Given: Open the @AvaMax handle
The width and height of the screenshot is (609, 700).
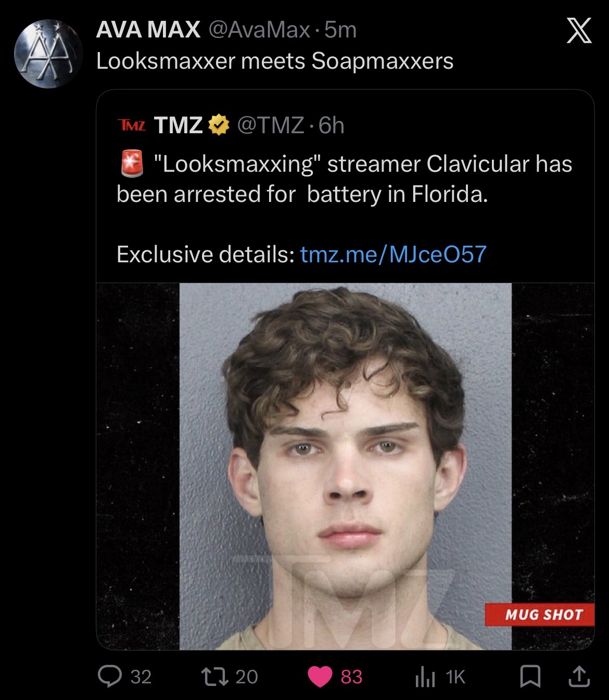Looking at the screenshot, I should coord(260,30).
